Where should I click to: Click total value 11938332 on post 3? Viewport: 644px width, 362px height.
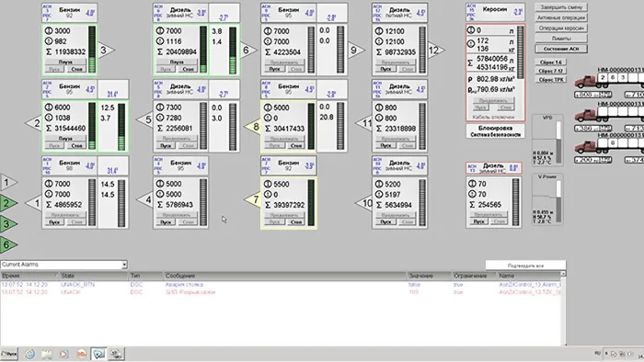tap(70, 51)
